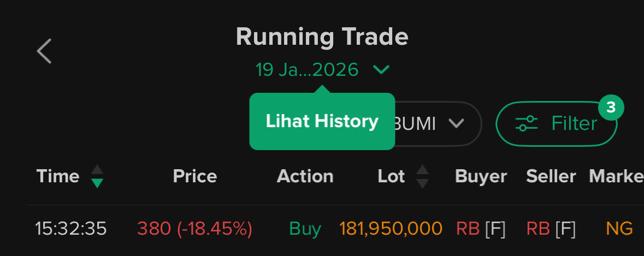Go back using the left chevron

[x=44, y=51]
